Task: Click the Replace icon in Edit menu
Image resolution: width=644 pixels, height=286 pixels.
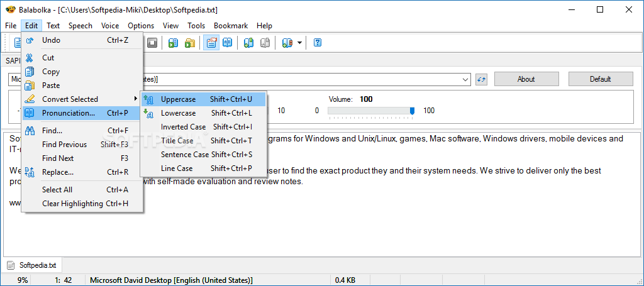Action: (x=30, y=172)
